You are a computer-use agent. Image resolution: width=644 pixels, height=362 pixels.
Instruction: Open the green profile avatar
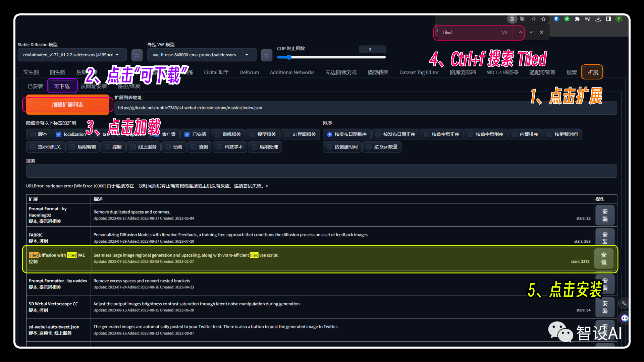619,19
